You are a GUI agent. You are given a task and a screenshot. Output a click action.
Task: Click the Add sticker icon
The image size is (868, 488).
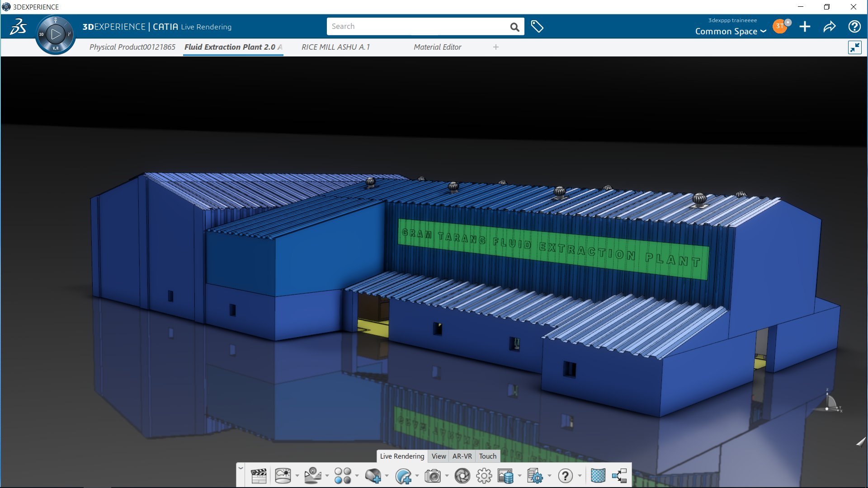point(403,476)
